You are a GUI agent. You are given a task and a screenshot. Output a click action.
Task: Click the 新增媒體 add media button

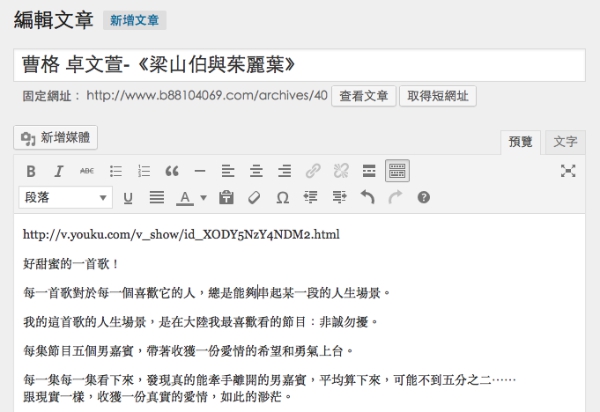55,137
